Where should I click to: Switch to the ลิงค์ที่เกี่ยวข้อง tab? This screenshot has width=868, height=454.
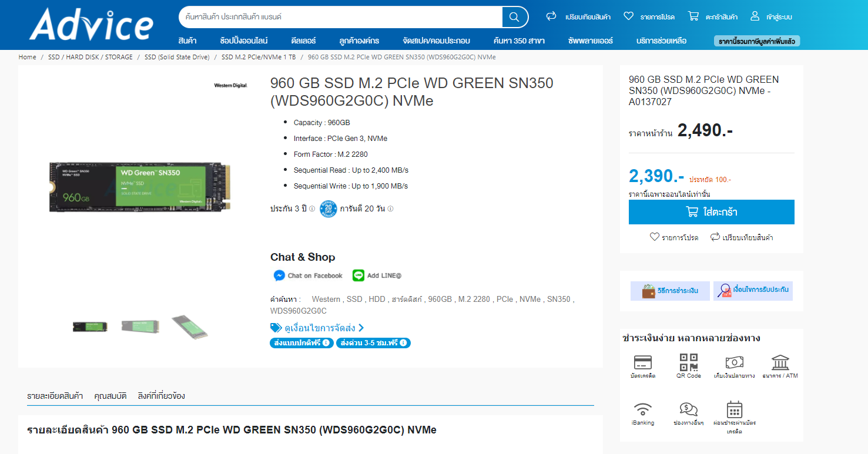click(x=161, y=396)
